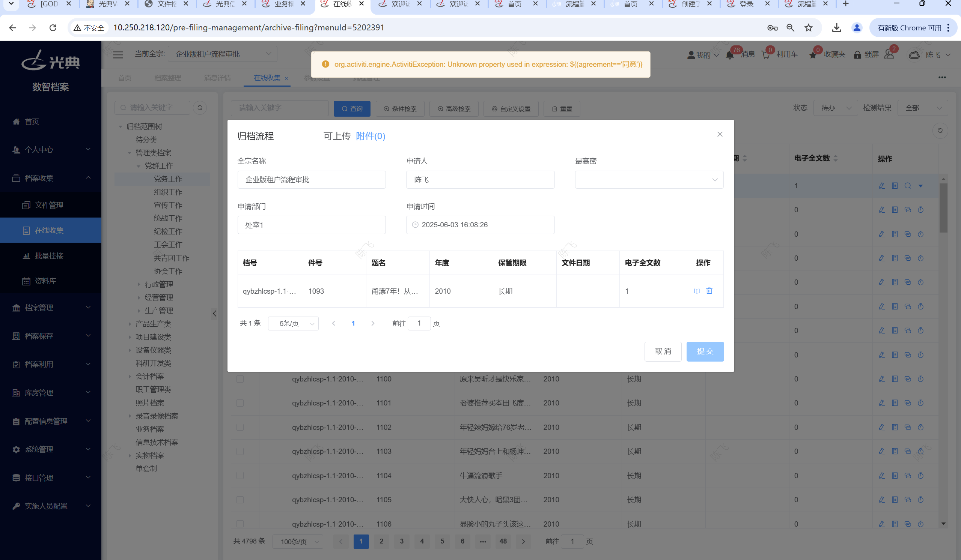Open the 我的 dropdown menu
This screenshot has width=961, height=560.
coord(703,55)
